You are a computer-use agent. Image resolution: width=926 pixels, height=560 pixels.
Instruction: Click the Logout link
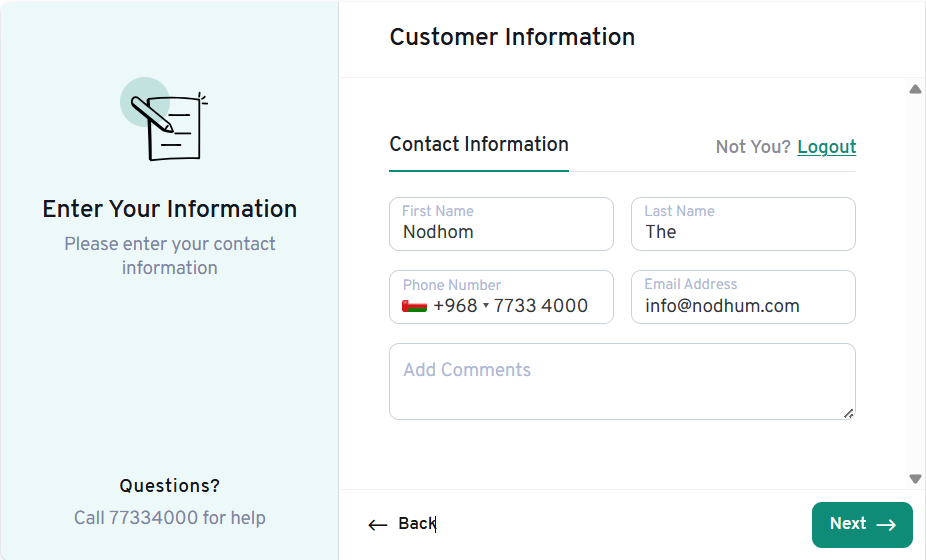tap(826, 147)
